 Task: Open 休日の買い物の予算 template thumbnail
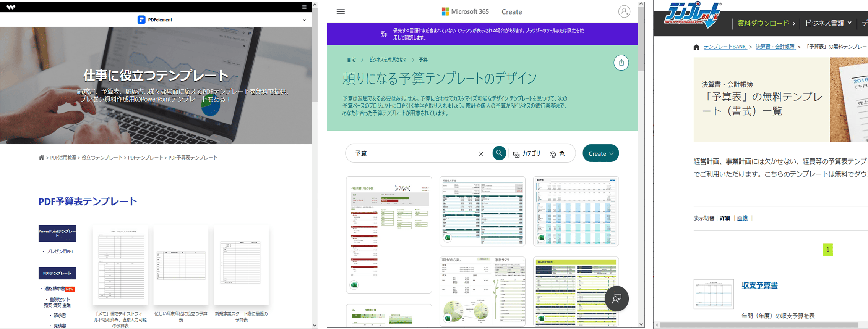[389, 235]
